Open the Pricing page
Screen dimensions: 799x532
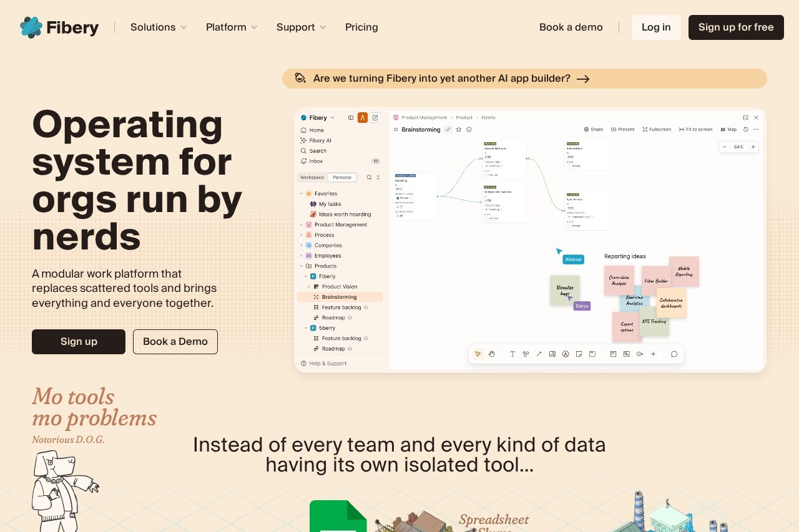361,27
